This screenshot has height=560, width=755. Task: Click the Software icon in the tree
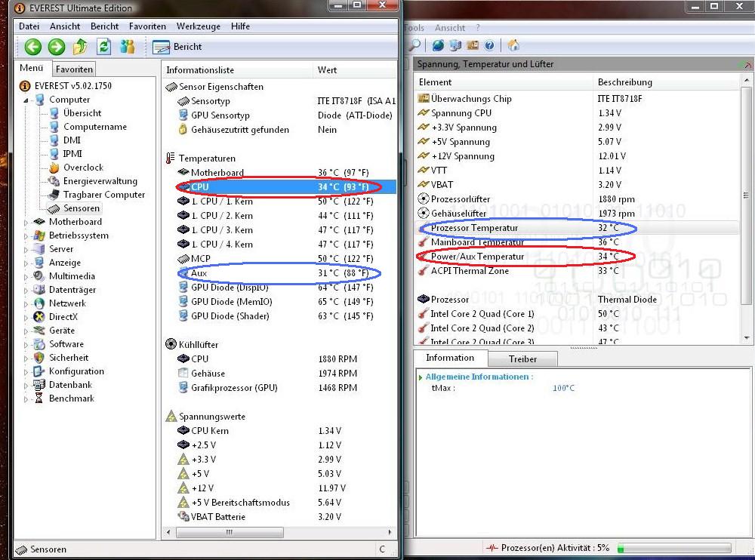pyautogui.click(x=39, y=344)
